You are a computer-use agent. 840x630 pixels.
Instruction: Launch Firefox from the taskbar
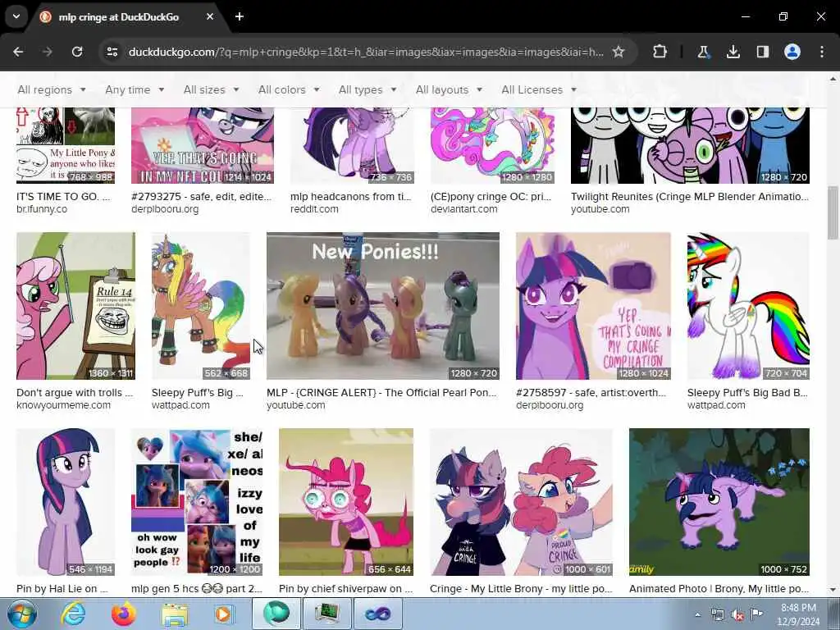(123, 614)
